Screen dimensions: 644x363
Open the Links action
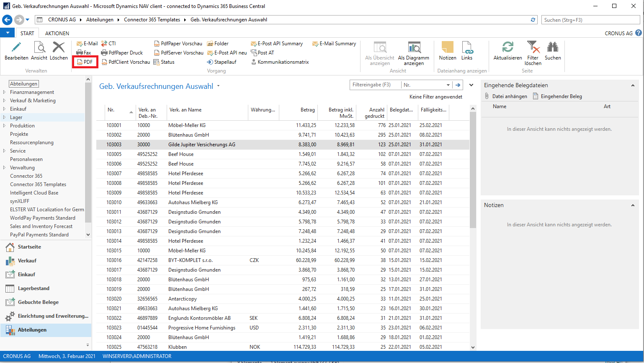click(467, 51)
